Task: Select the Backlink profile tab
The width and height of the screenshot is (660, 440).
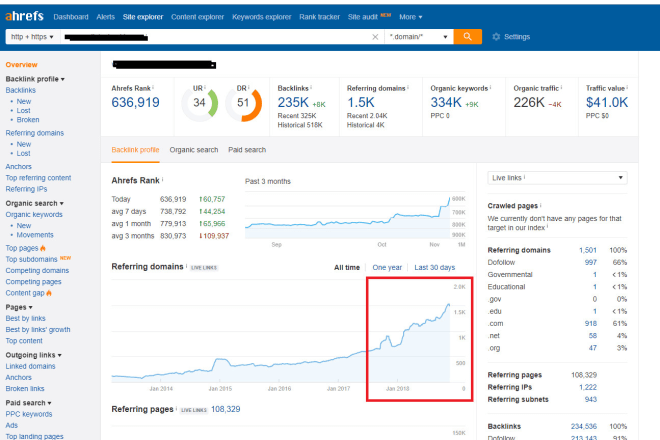Action: 135,150
